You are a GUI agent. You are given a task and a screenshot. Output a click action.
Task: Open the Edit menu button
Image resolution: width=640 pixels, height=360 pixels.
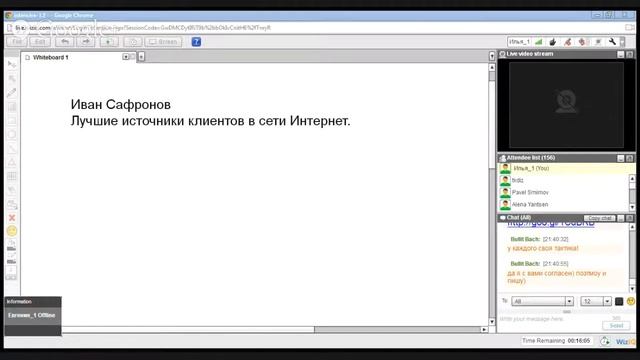tap(40, 42)
